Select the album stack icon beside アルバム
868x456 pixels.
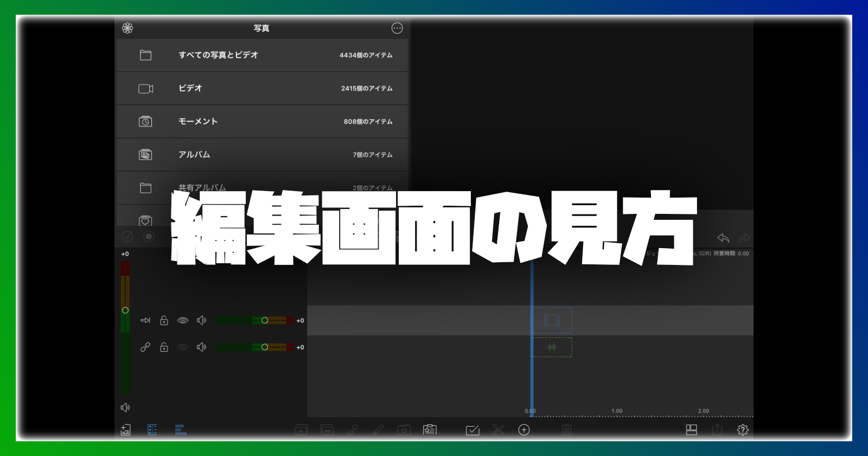click(x=145, y=155)
